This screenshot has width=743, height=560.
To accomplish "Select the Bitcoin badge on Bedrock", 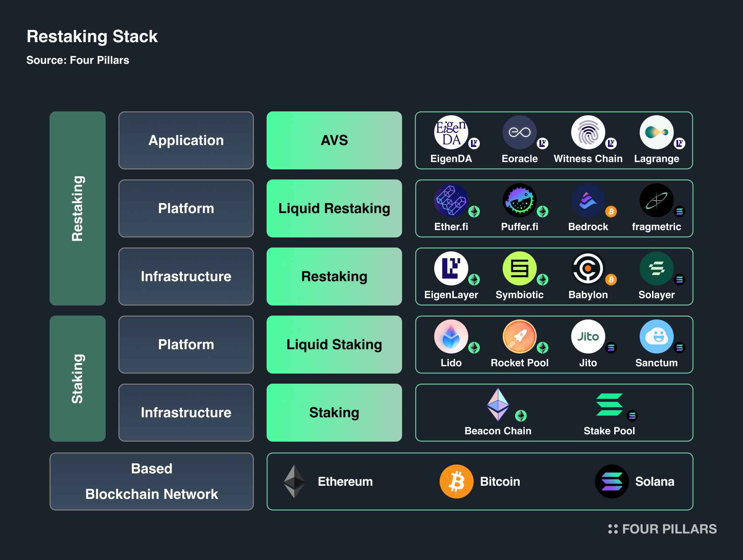I will [x=611, y=212].
